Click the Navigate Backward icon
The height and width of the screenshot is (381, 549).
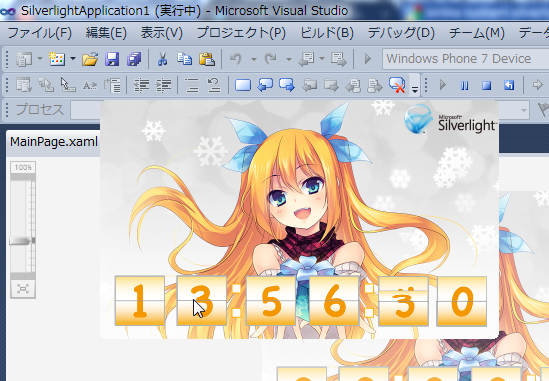point(306,59)
